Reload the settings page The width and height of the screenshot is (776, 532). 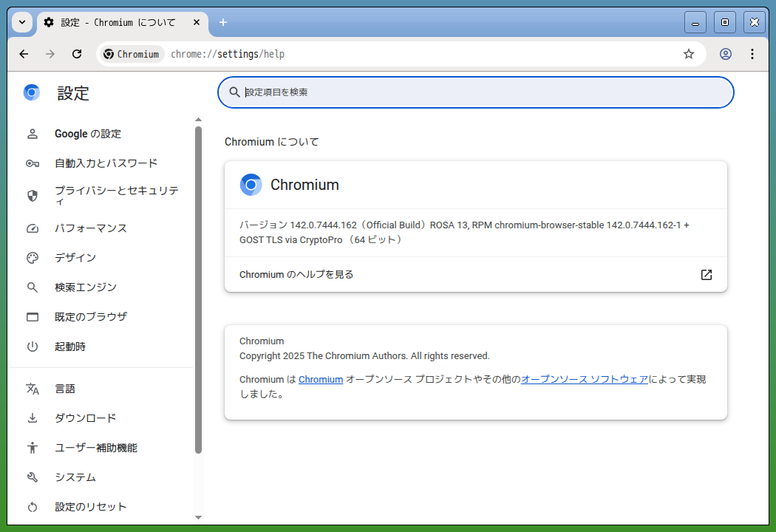pos(77,54)
